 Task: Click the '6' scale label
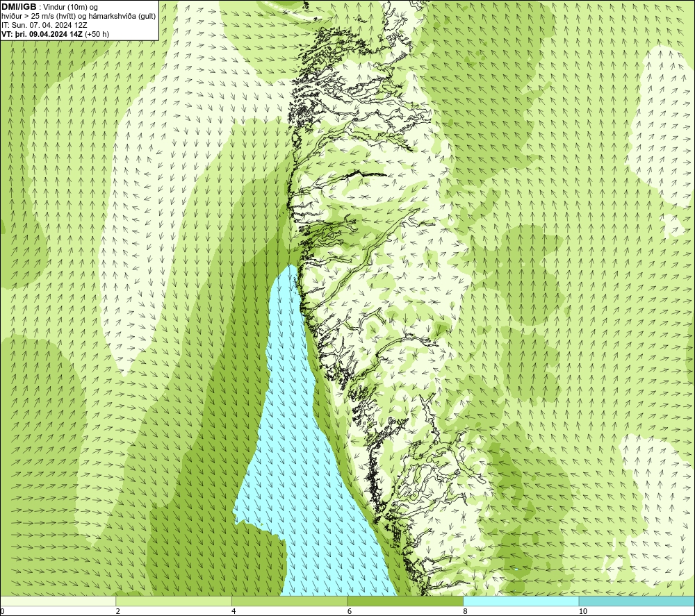click(350, 611)
